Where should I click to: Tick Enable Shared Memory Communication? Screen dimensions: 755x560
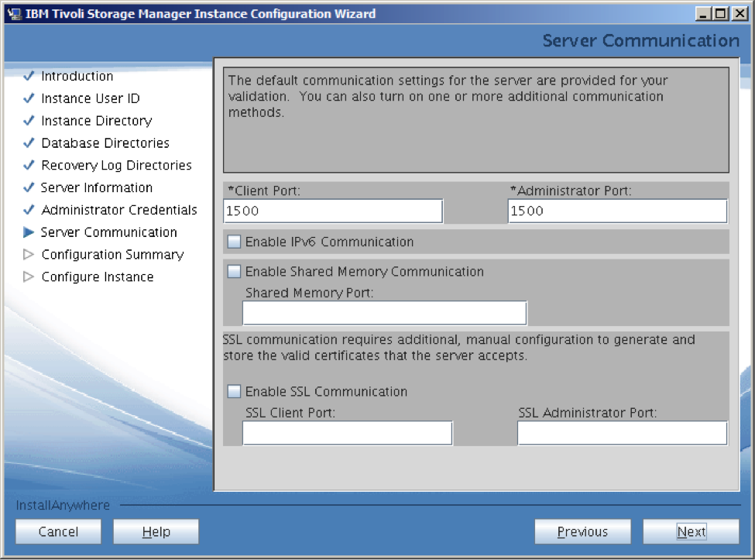234,272
